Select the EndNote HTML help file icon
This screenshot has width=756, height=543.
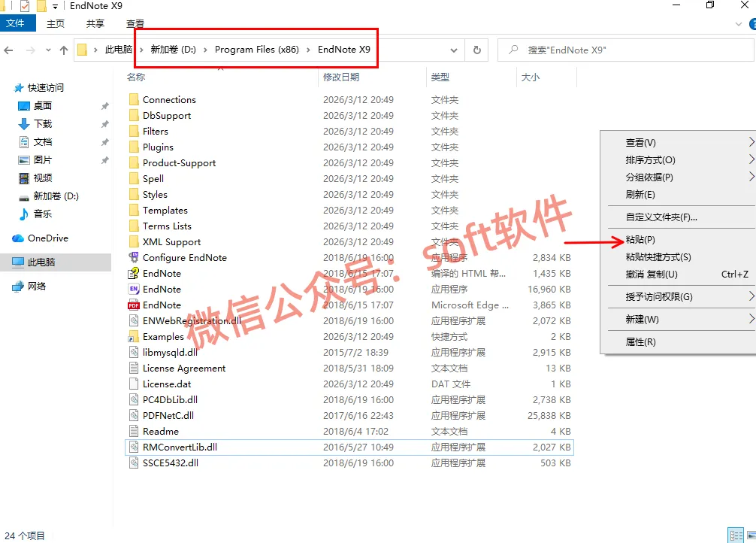(134, 274)
